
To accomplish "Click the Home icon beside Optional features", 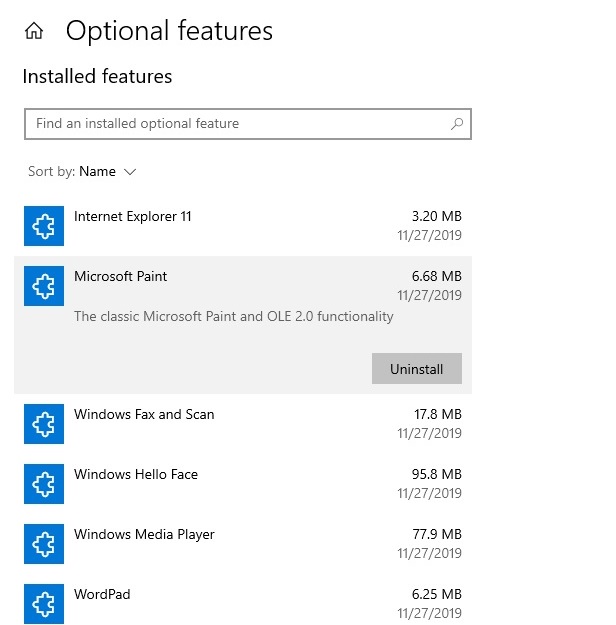I will point(34,32).
